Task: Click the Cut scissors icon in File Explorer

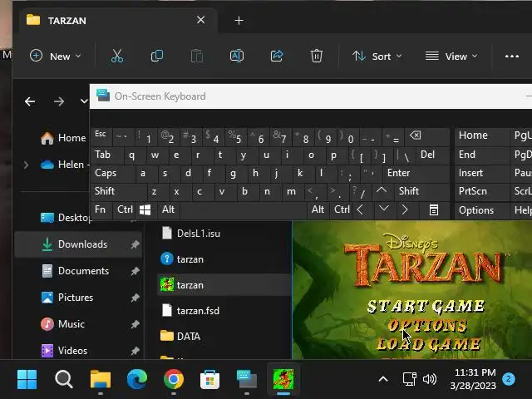Action: point(117,56)
